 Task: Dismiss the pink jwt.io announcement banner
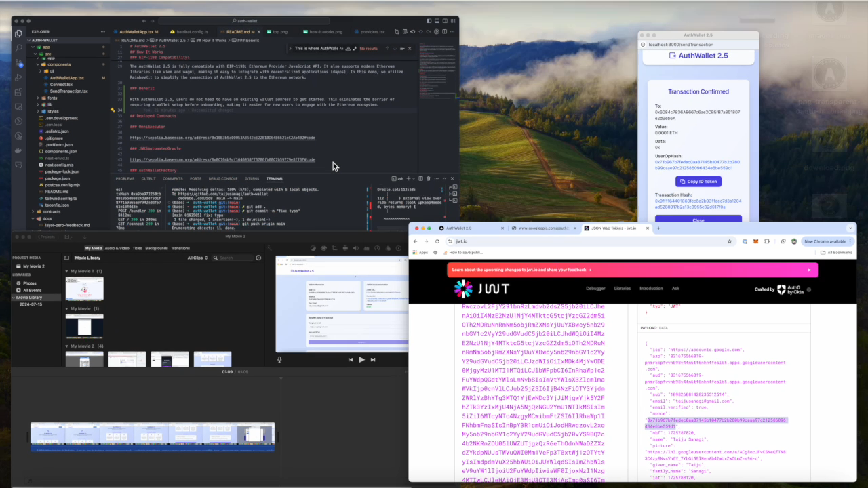808,270
